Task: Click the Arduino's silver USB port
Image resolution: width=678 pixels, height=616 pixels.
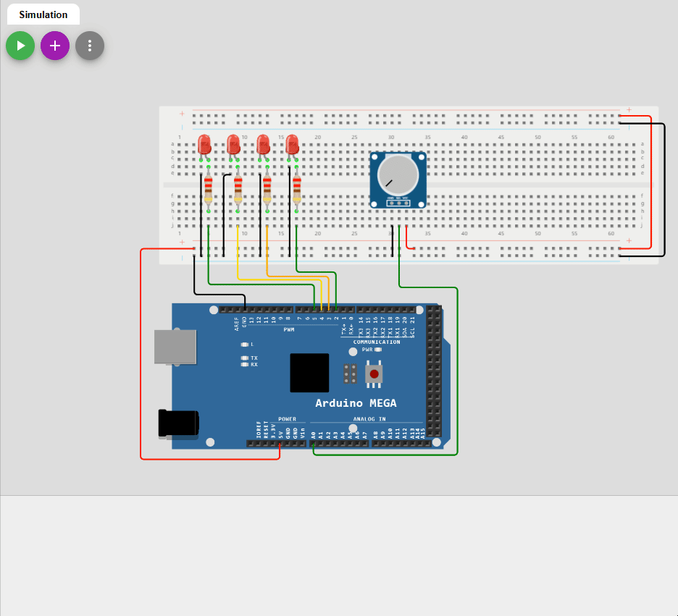Action: click(x=176, y=347)
